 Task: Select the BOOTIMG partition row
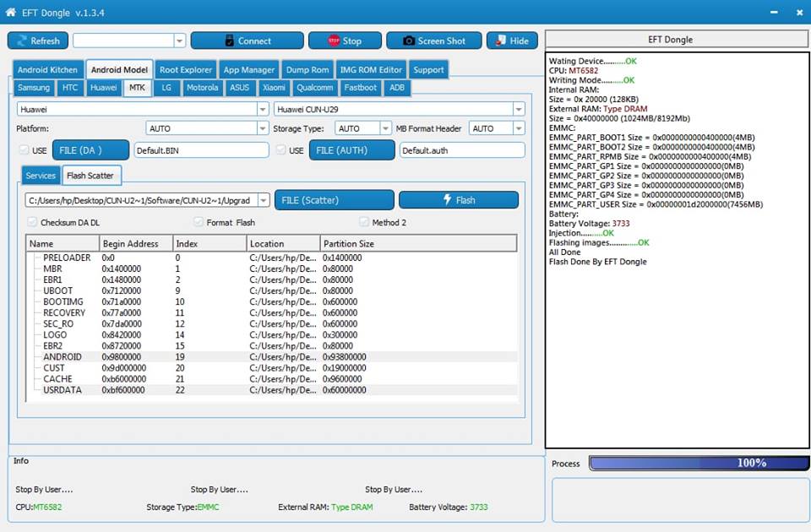272,301
